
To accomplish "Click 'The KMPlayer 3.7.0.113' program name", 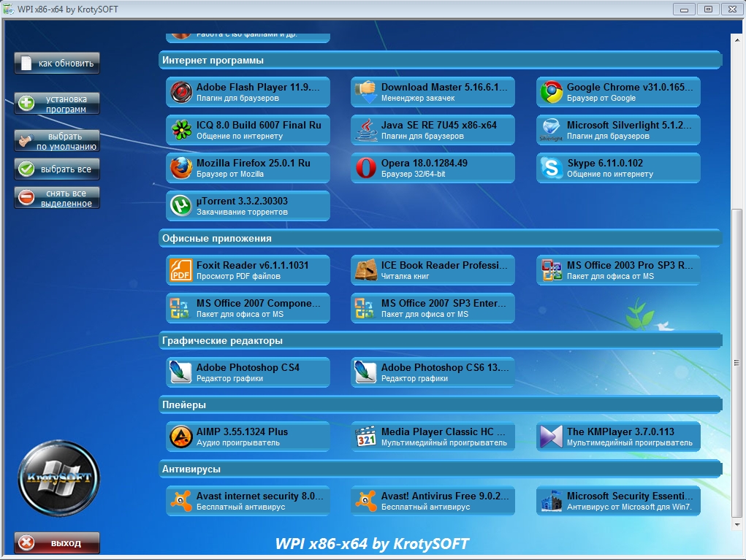I will (x=620, y=431).
